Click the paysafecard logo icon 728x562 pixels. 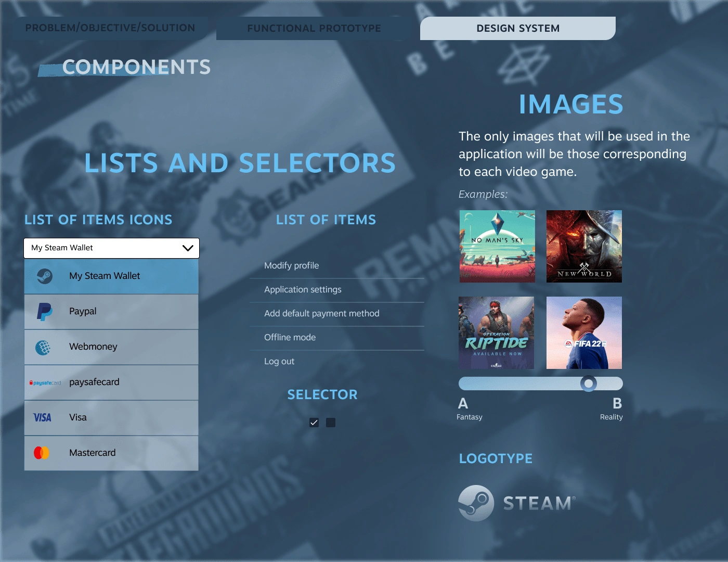[x=45, y=383]
